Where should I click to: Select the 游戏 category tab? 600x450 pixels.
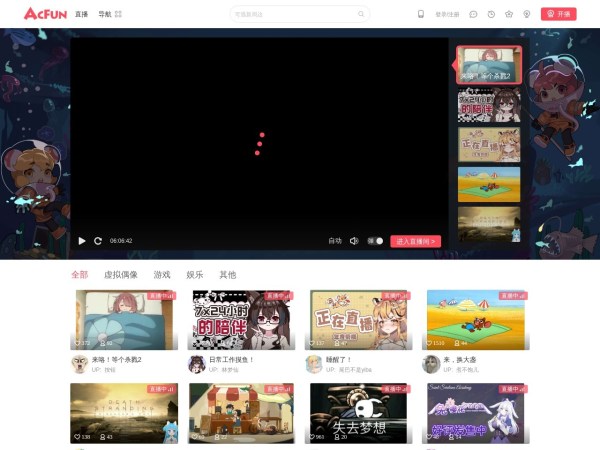coord(162,275)
